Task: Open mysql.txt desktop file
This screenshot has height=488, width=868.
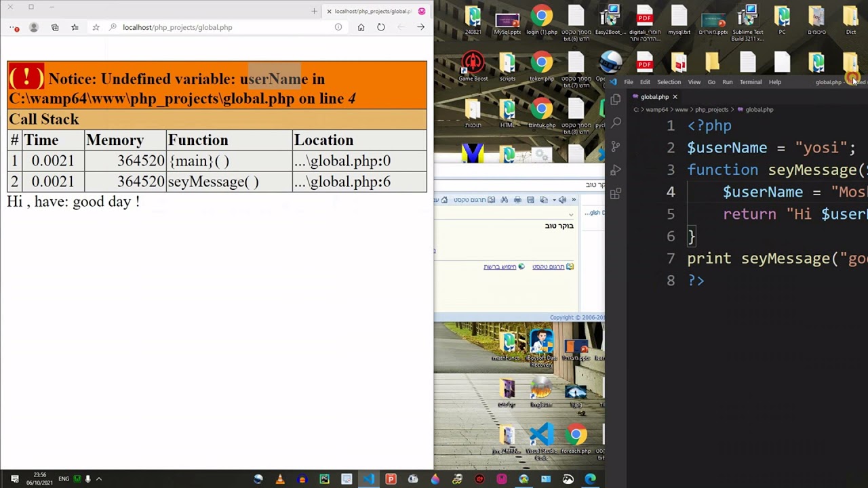Action: [679, 21]
